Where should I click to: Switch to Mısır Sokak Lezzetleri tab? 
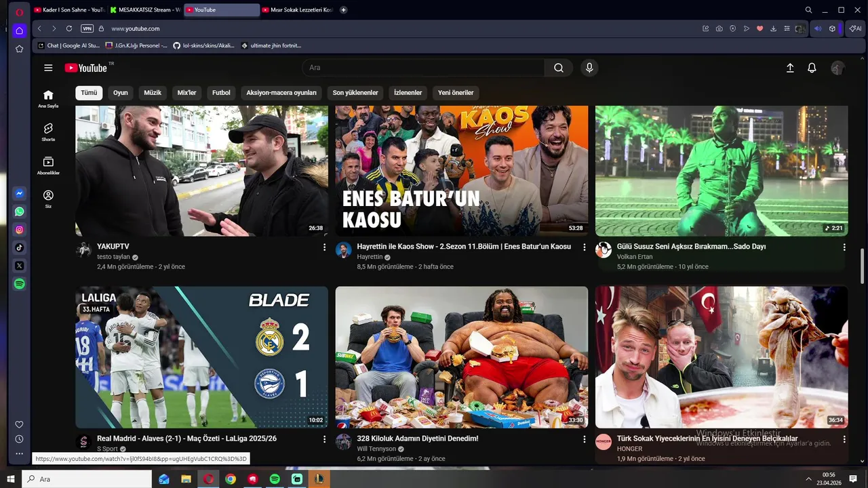298,10
